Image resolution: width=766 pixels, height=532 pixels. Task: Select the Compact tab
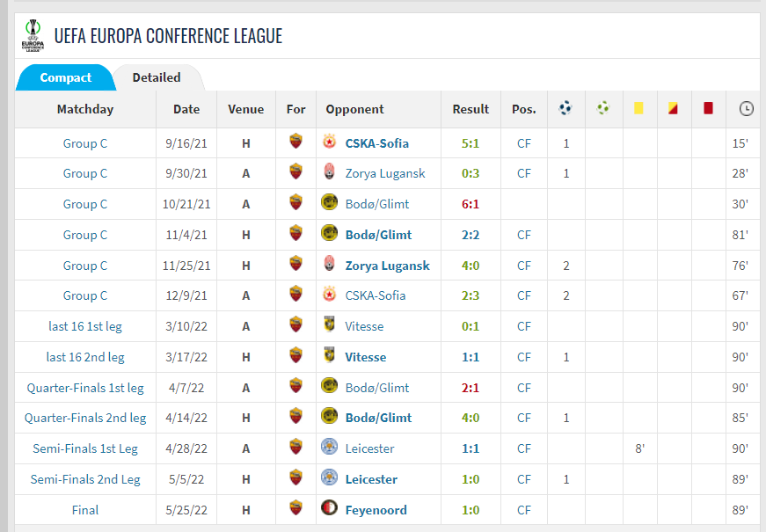click(66, 77)
